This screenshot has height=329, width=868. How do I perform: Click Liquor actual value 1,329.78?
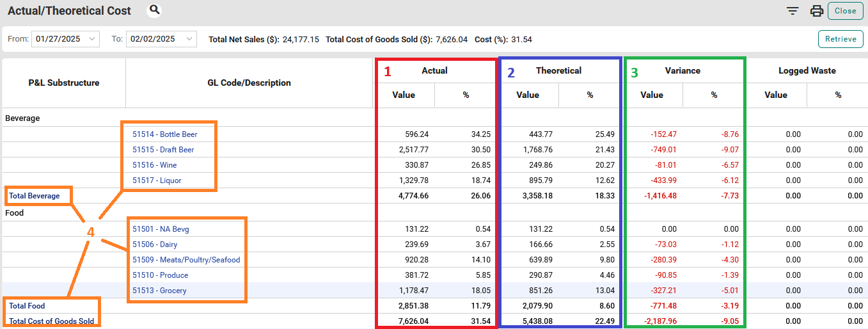[413, 181]
